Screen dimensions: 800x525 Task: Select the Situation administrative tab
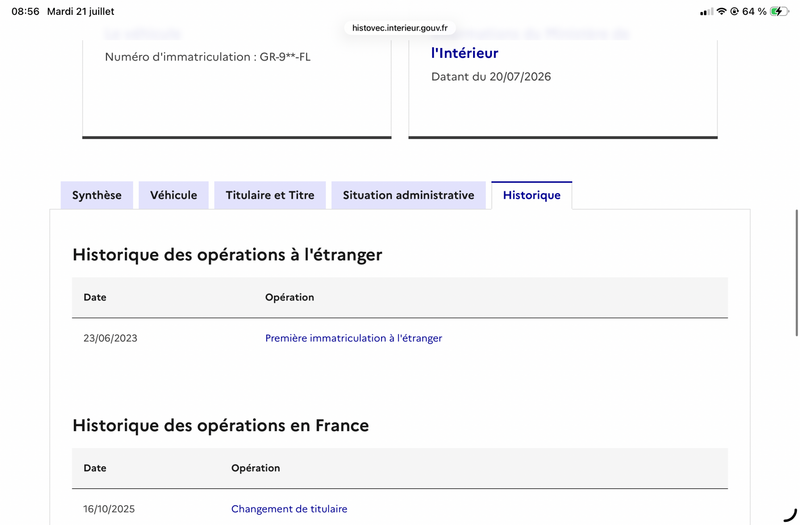[409, 195]
